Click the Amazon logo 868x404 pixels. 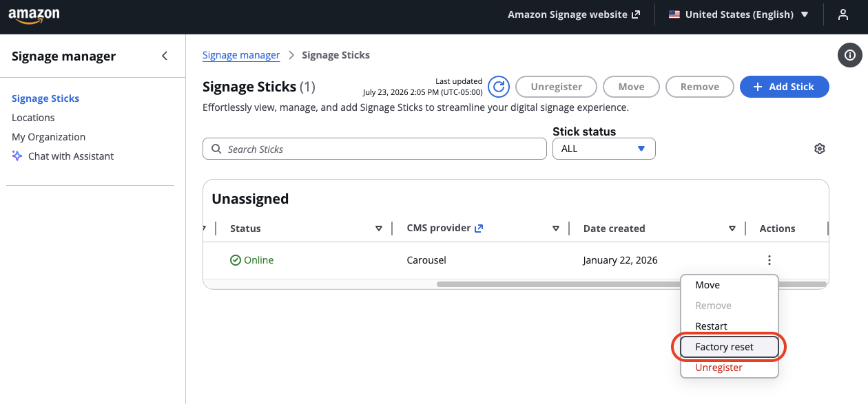click(x=33, y=15)
